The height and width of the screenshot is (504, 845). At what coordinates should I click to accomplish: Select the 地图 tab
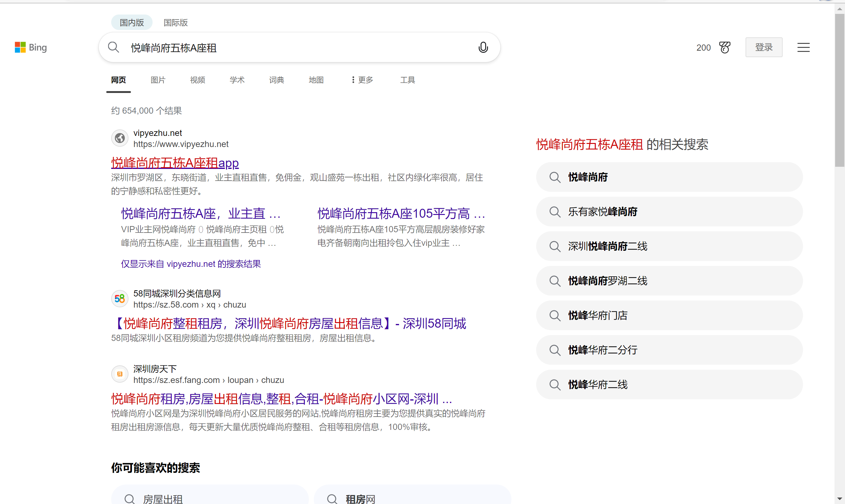click(x=316, y=80)
